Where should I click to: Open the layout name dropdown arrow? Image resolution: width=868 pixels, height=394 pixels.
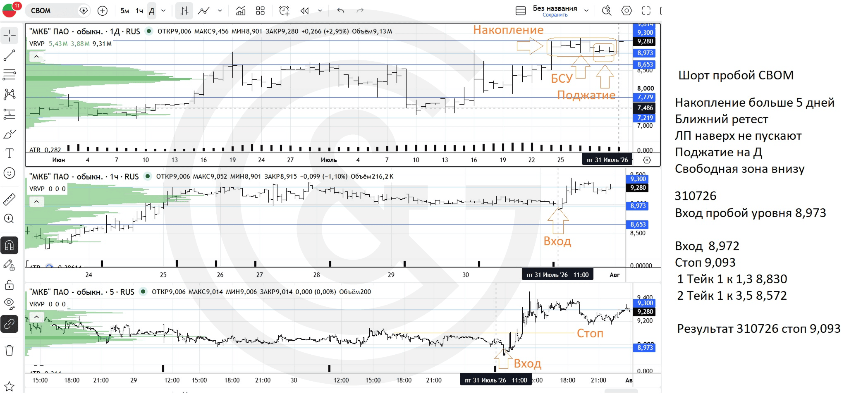[586, 11]
